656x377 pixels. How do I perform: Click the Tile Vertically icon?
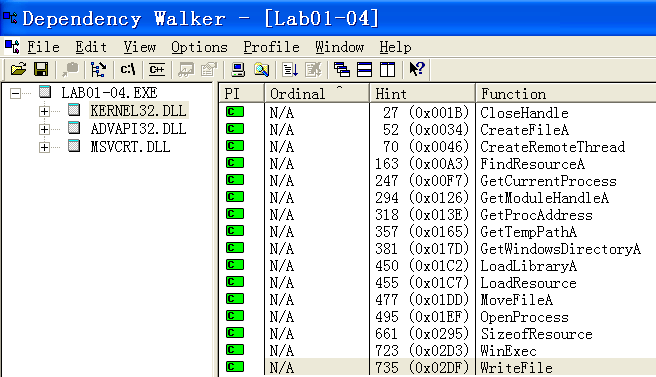tap(387, 69)
